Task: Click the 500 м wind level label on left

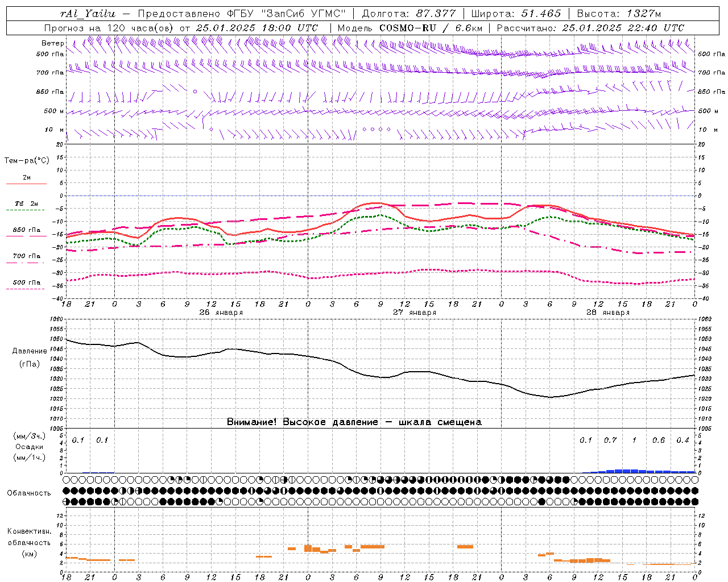Action: click(53, 111)
